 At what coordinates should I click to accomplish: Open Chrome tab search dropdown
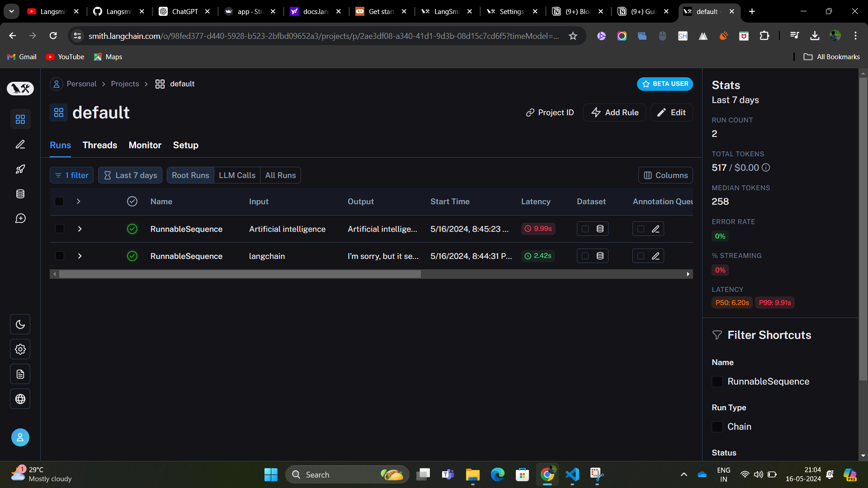pyautogui.click(x=11, y=11)
